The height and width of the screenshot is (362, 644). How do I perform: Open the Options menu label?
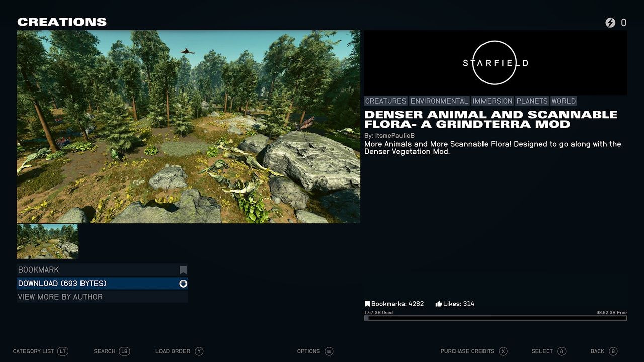pos(308,351)
